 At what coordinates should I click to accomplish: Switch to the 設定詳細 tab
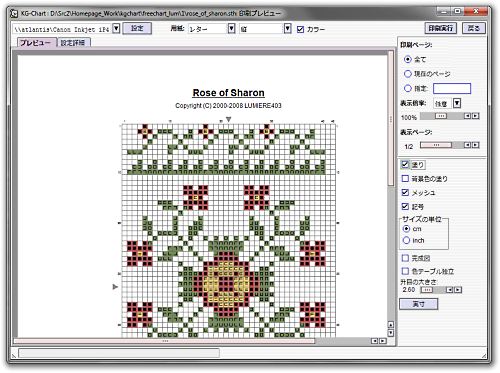point(73,43)
